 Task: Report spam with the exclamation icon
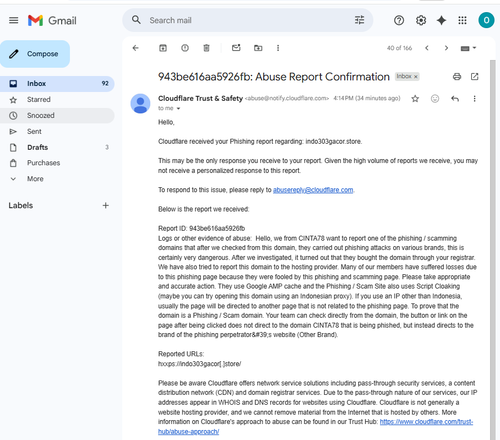pyautogui.click(x=185, y=48)
